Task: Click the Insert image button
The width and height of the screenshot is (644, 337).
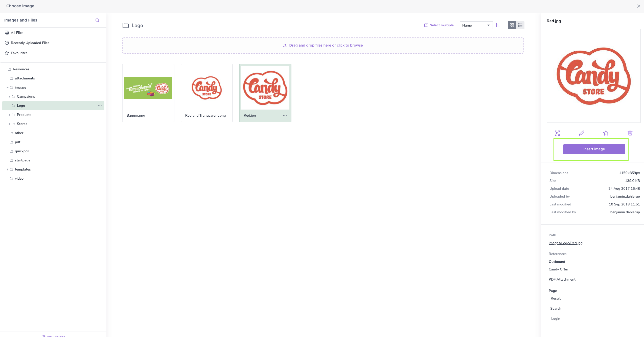Action: (x=594, y=149)
